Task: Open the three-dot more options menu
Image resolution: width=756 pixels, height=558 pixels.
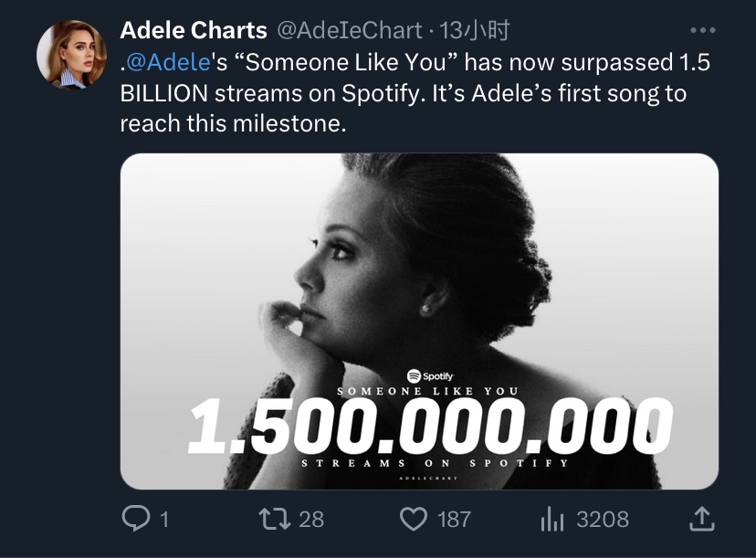Action: pos(702,30)
